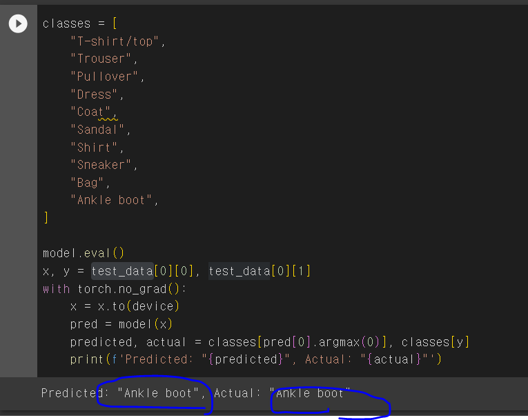Click the print(f'Predicted: ...') statement
Screen dimensions: 528x420
(256, 359)
